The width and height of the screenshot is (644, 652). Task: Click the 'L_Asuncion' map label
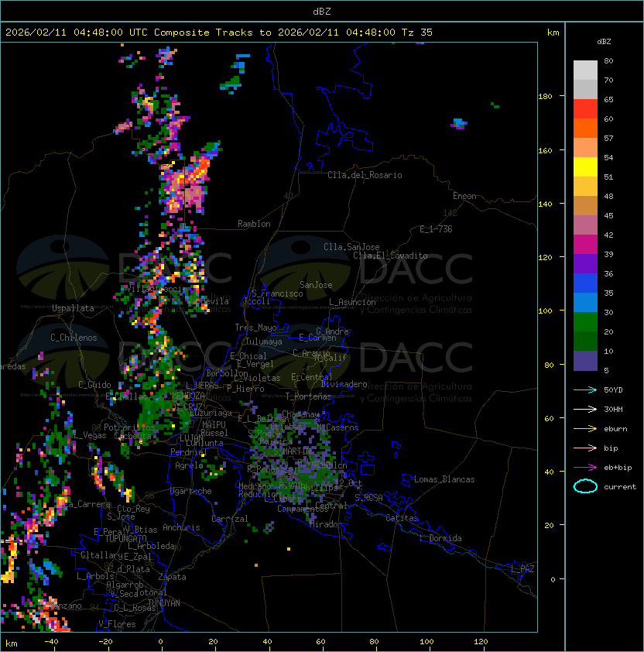click(352, 302)
